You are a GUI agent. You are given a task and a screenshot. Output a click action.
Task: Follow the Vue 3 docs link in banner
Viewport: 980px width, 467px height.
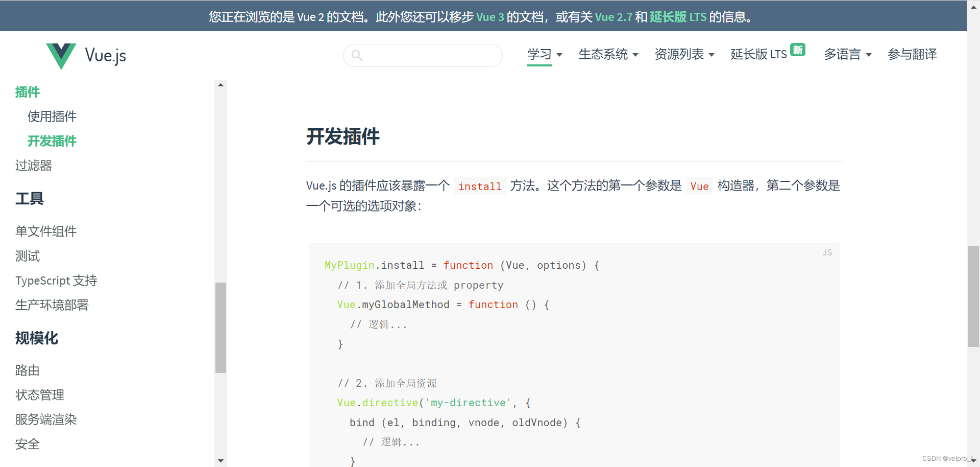[x=490, y=17]
